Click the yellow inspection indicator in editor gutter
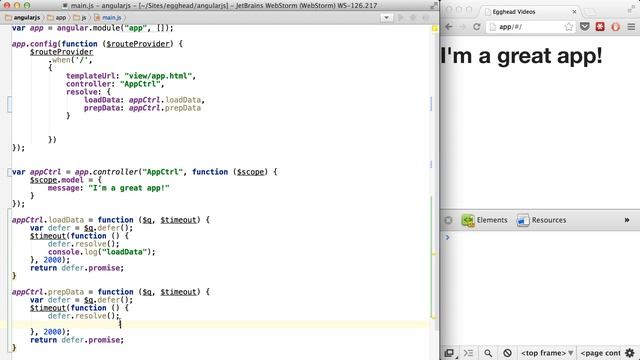The height and width of the screenshot is (360, 640). click(435, 28)
